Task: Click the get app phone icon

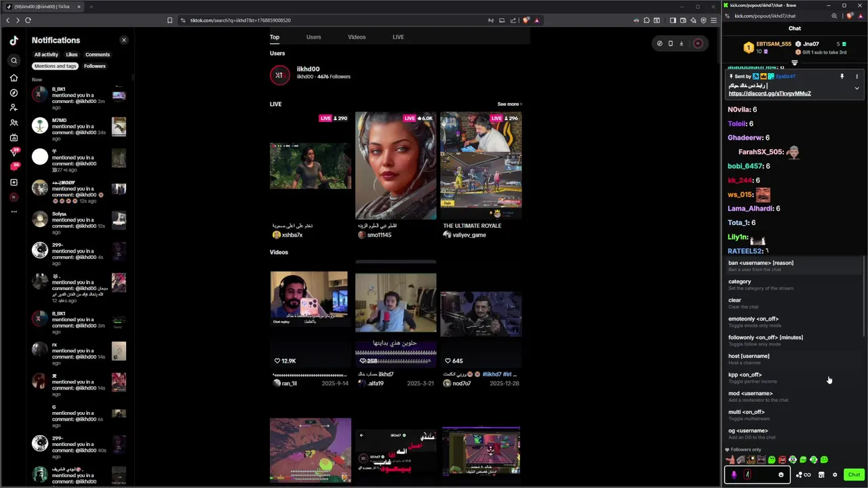Action: pos(671,43)
